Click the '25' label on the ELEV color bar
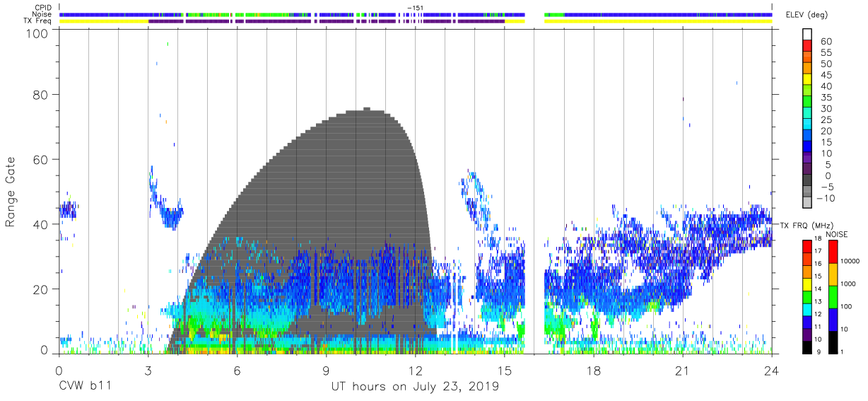The image size is (868, 401). (x=826, y=120)
